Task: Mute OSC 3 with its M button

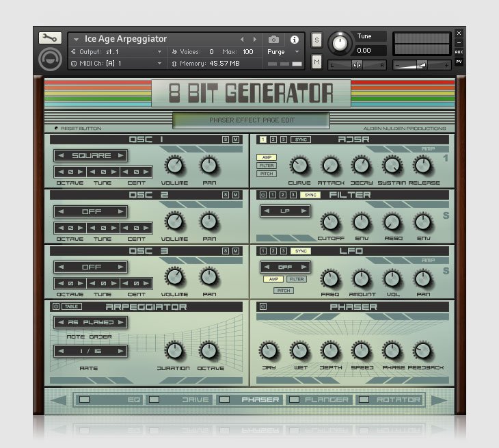Action: pos(236,251)
